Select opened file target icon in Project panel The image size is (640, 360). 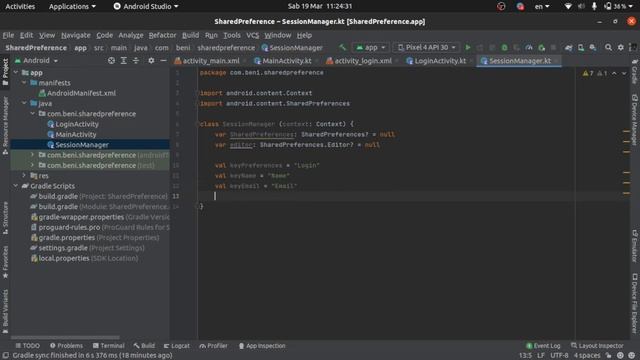coord(111,60)
